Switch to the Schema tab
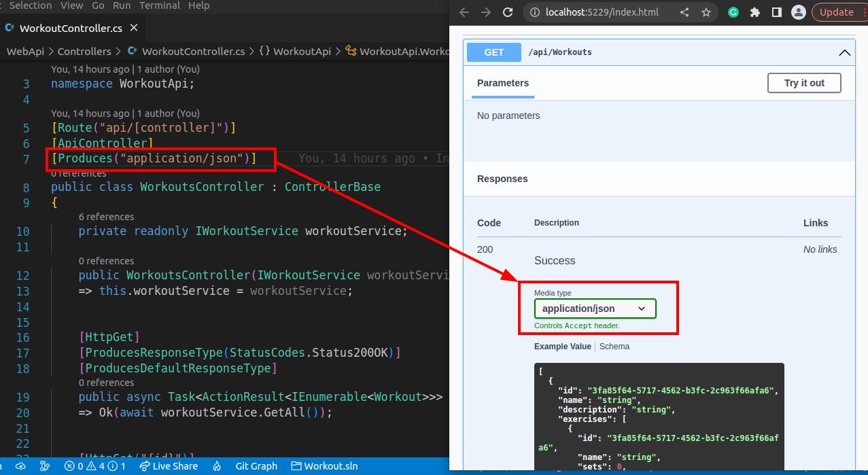868x475 pixels. (614, 347)
